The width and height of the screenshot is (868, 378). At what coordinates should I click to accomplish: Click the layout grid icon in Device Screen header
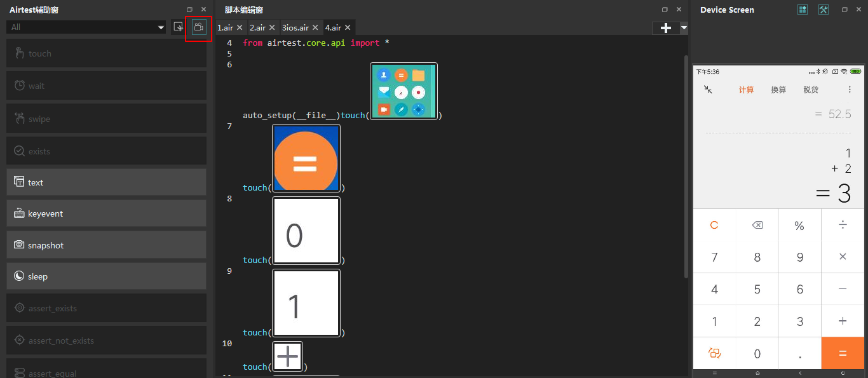[803, 10]
